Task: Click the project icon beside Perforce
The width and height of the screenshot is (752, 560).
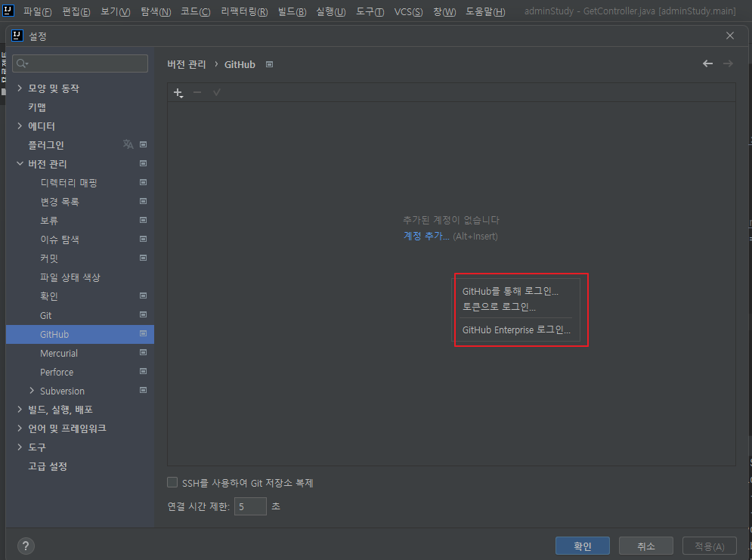Action: click(x=143, y=371)
